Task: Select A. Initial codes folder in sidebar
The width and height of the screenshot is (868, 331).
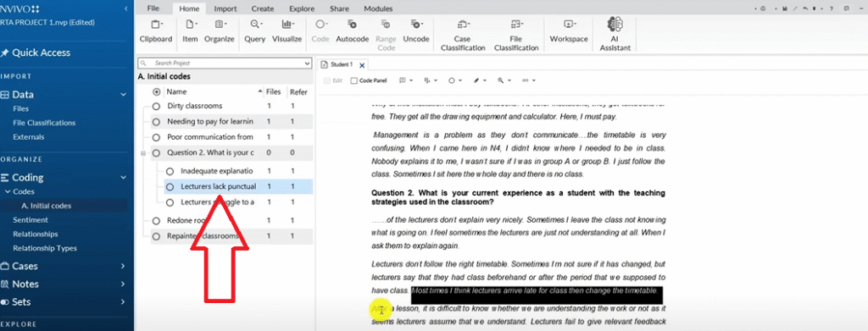Action: pos(47,206)
